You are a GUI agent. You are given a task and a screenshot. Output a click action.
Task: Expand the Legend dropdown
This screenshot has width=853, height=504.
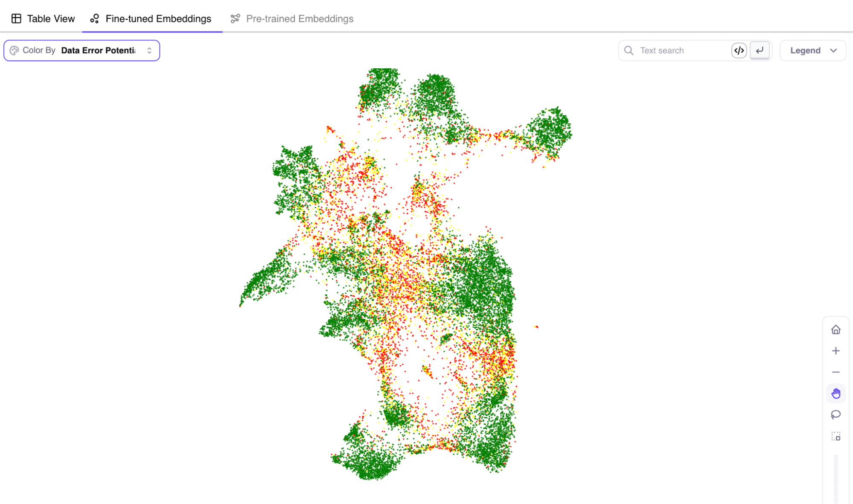point(813,50)
